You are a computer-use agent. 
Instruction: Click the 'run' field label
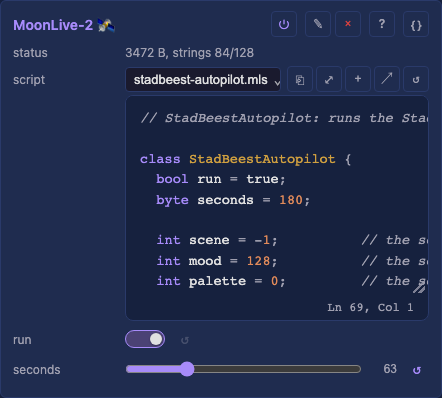coord(22,340)
